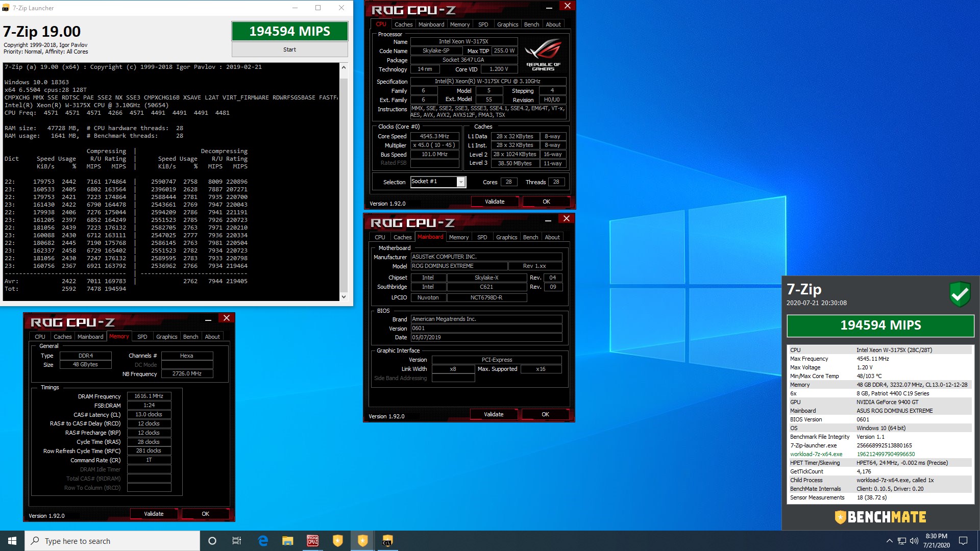Click the green validation shield in BenchMate panel
The height and width of the screenshot is (551, 980).
(x=960, y=294)
